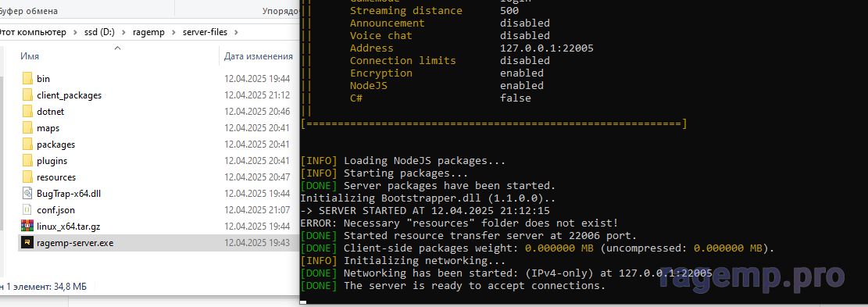Click 'The server is ready to accept connections' line

(x=453, y=286)
